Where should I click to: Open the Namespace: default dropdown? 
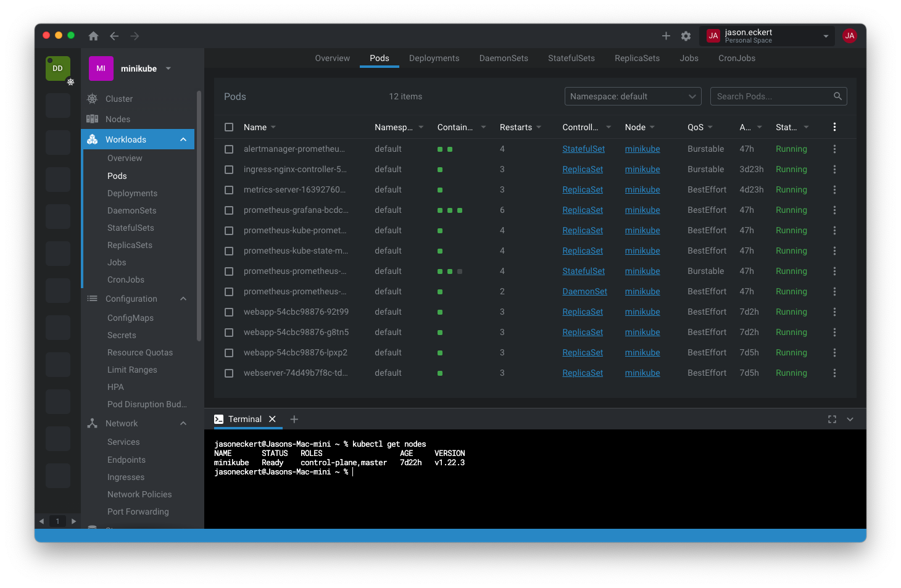pyautogui.click(x=633, y=97)
